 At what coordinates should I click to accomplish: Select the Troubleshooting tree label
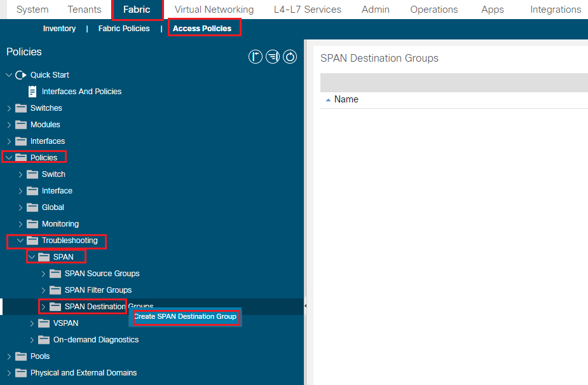point(70,241)
